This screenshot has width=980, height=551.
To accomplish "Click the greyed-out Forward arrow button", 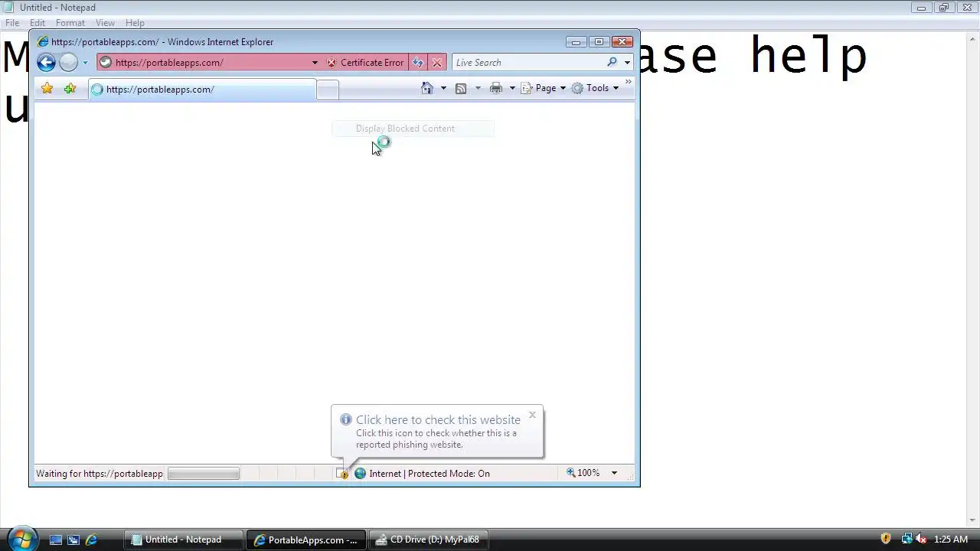I will (x=68, y=63).
